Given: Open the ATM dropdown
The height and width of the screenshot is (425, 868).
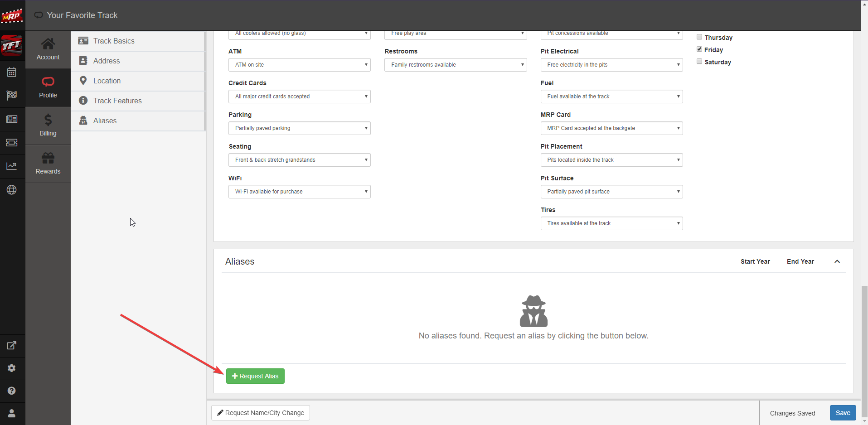Looking at the screenshot, I should [x=299, y=65].
